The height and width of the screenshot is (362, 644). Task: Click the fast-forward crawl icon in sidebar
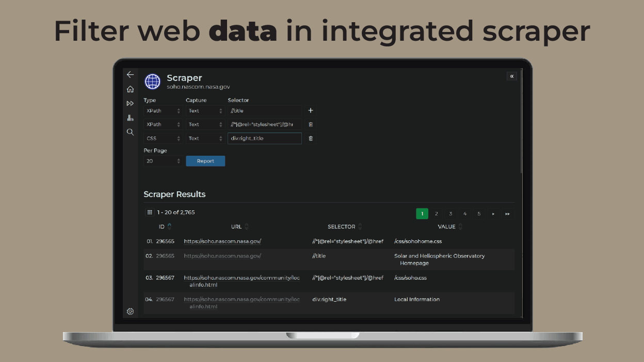click(130, 103)
